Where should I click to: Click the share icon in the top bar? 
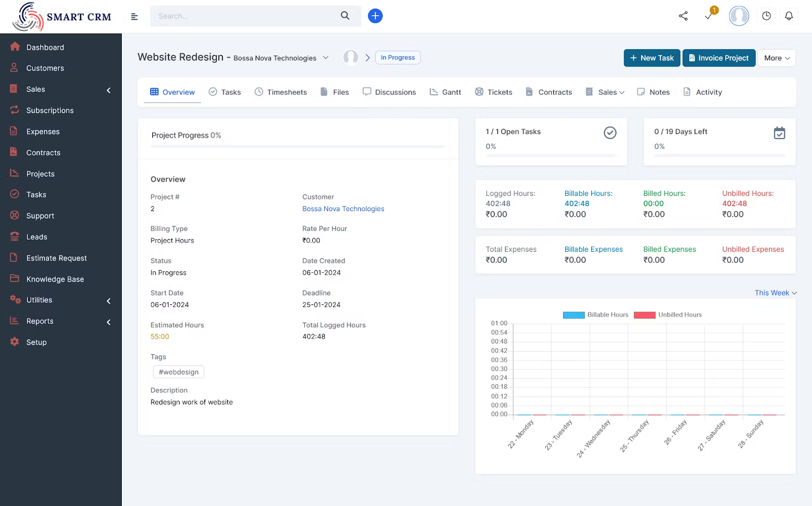point(683,16)
